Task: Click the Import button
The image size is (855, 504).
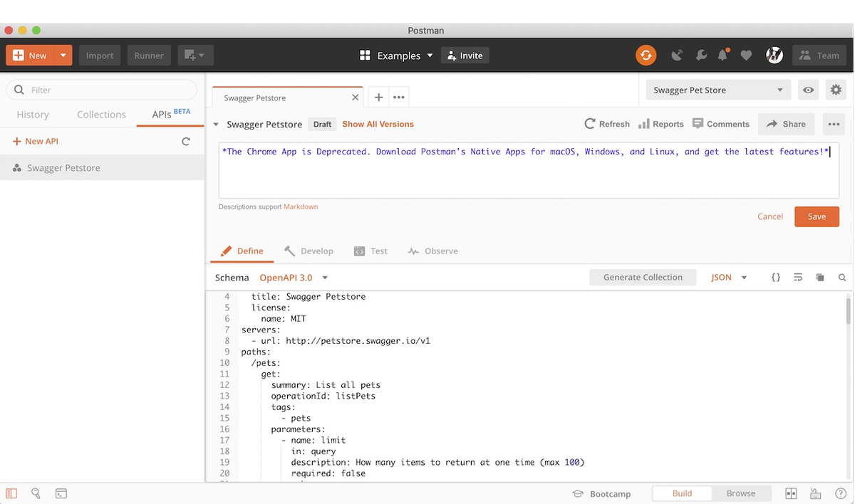Action: (100, 56)
